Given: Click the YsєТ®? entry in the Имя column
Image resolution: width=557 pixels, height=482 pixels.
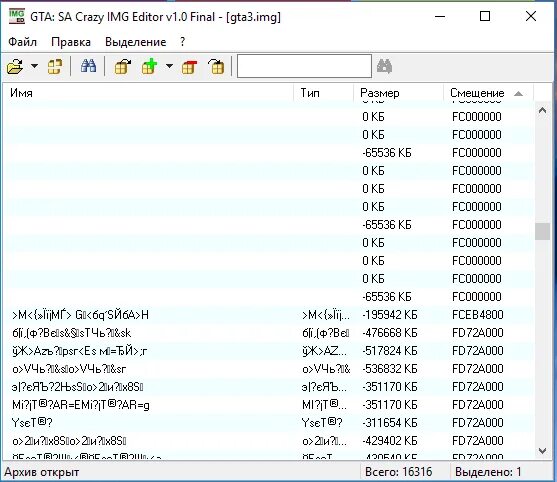Looking at the screenshot, I should pos(32,423).
